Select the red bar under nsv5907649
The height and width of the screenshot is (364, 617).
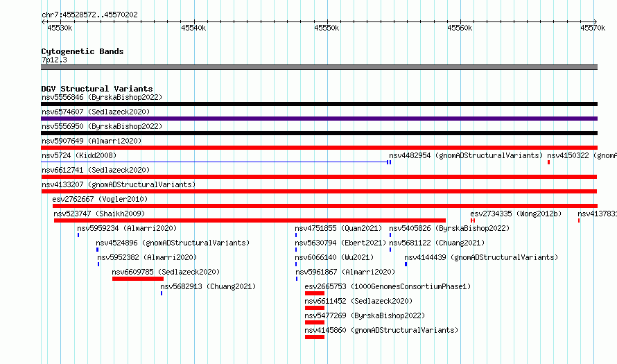click(x=319, y=148)
